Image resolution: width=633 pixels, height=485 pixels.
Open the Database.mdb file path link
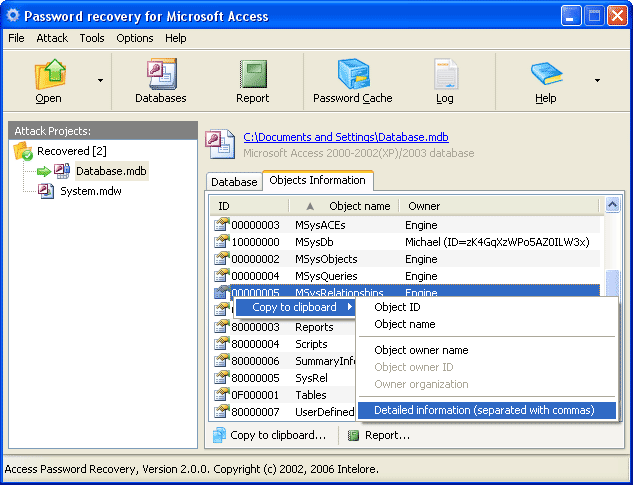346,137
